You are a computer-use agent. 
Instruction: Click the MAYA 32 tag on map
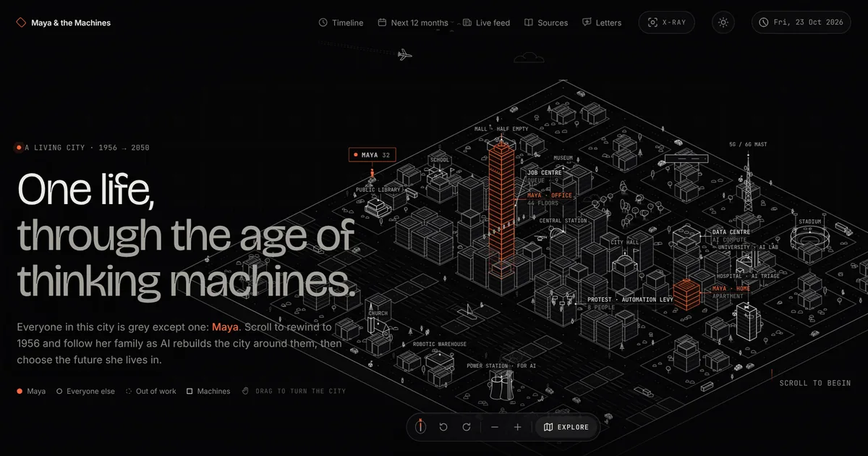pos(373,155)
